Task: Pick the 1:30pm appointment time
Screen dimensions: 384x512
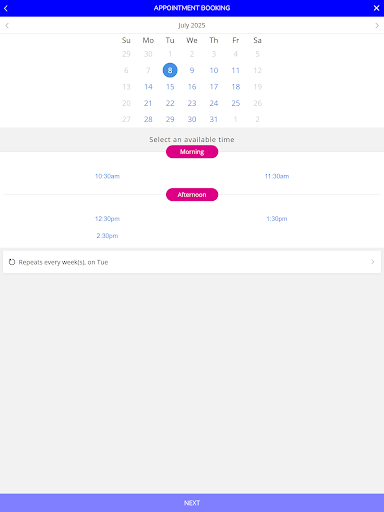Action: [277, 219]
